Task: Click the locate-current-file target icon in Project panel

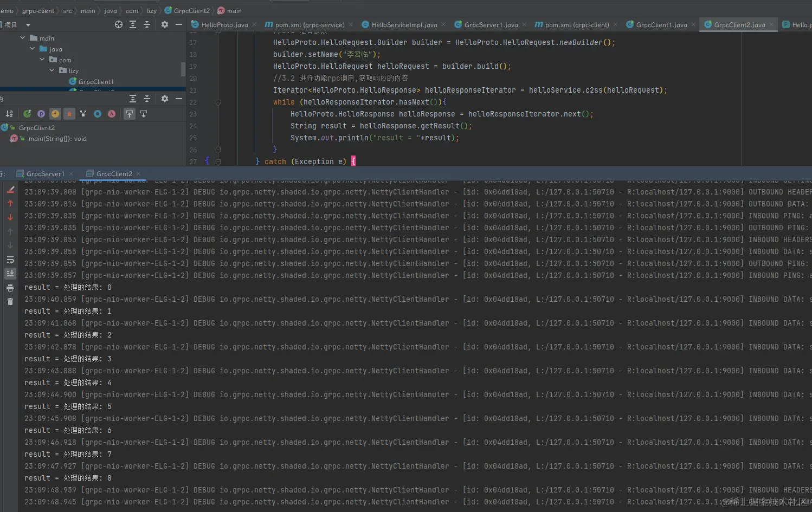Action: 119,24
